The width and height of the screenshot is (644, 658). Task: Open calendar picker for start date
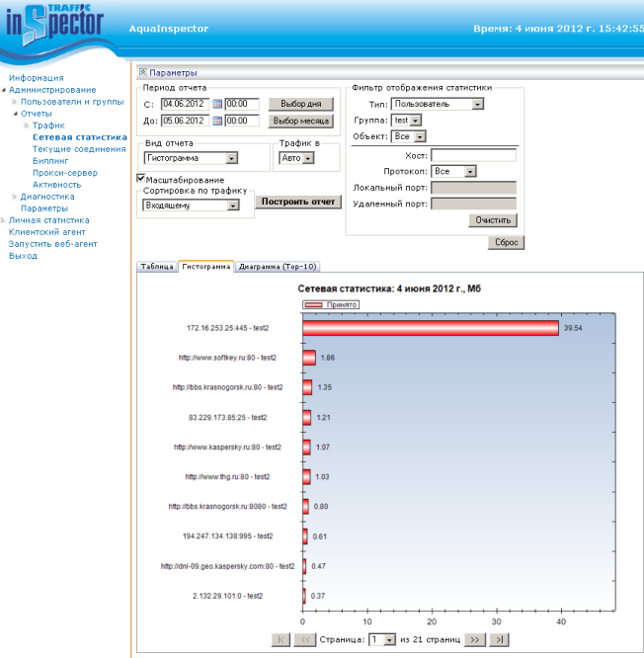click(217, 104)
